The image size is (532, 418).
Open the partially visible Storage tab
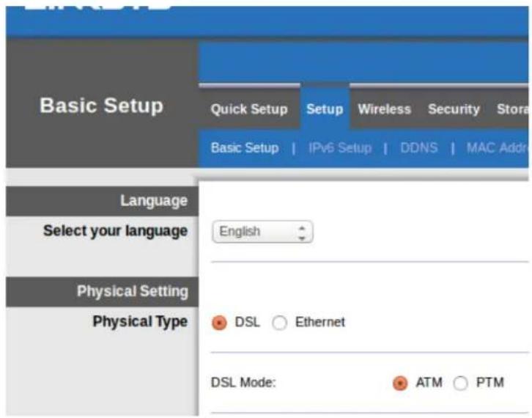tap(512, 109)
